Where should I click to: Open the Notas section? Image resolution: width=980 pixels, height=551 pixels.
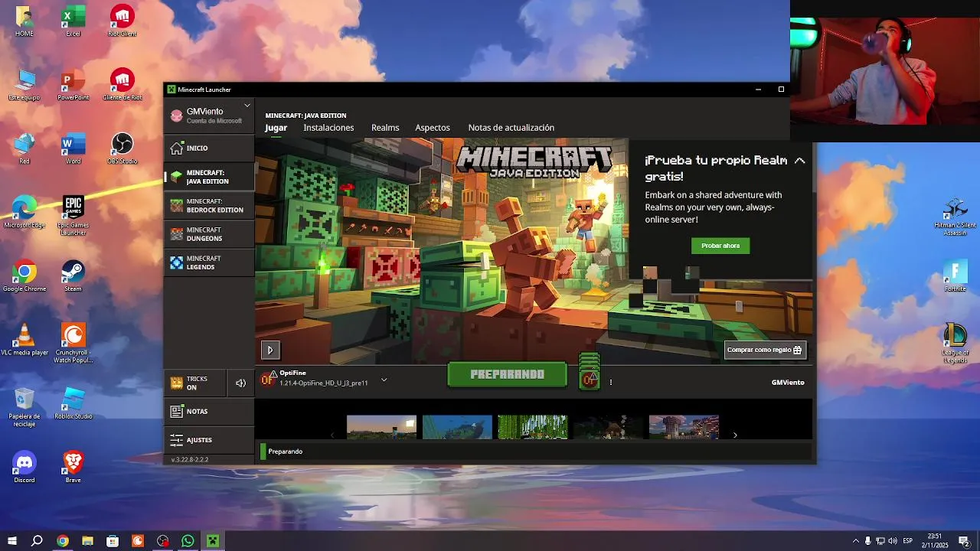[x=209, y=411]
